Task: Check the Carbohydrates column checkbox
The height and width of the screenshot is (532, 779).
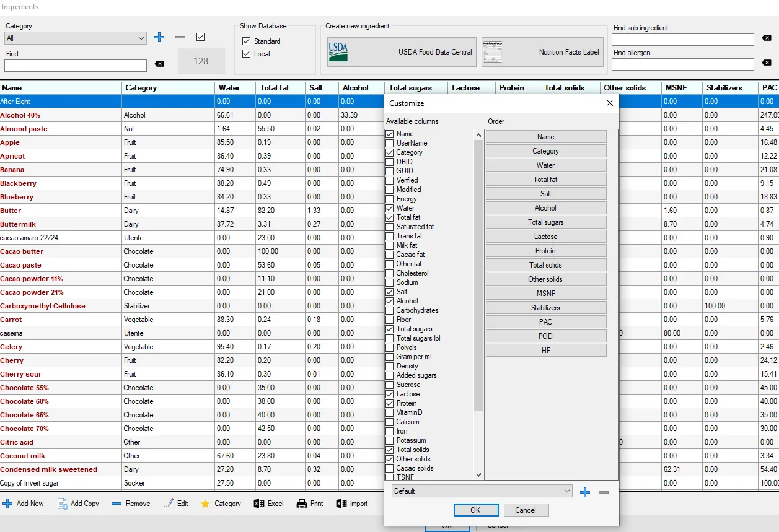Action: tap(390, 310)
